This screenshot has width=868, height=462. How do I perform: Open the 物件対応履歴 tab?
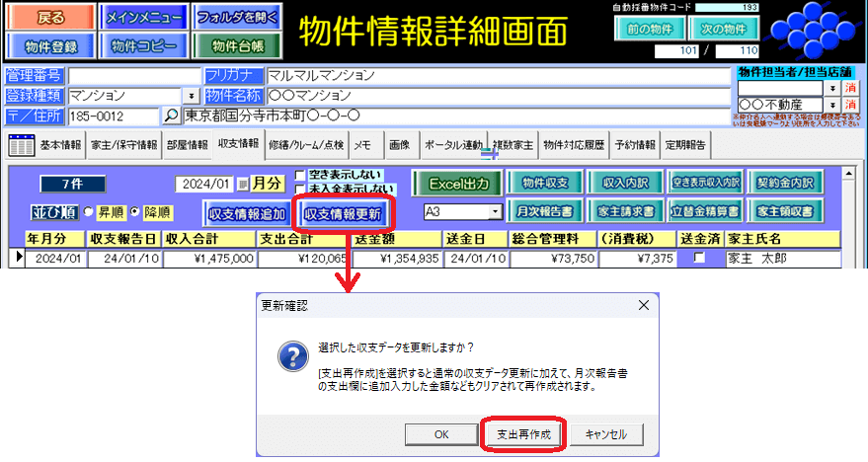(573, 145)
